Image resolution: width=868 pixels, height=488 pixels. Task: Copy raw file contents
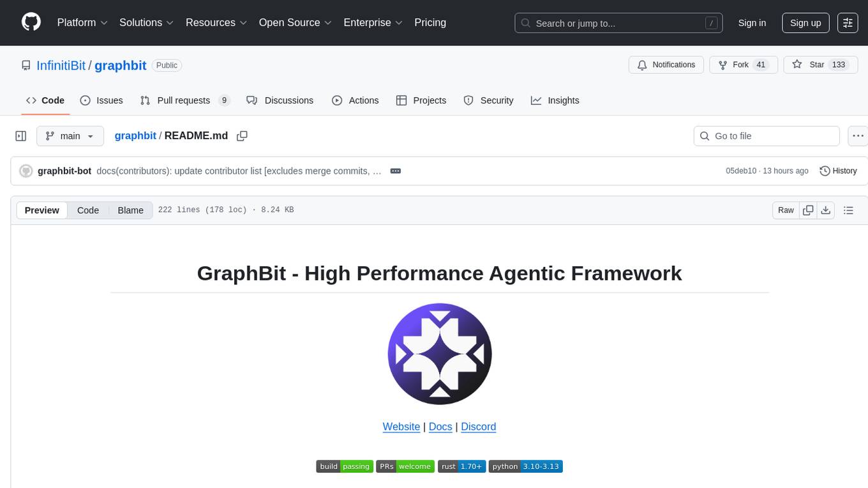pos(808,210)
